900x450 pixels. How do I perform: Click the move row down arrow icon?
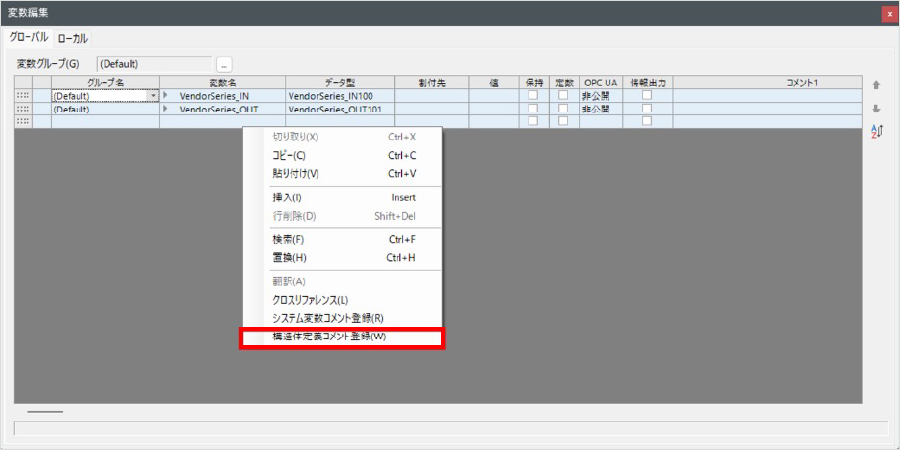pyautogui.click(x=876, y=108)
